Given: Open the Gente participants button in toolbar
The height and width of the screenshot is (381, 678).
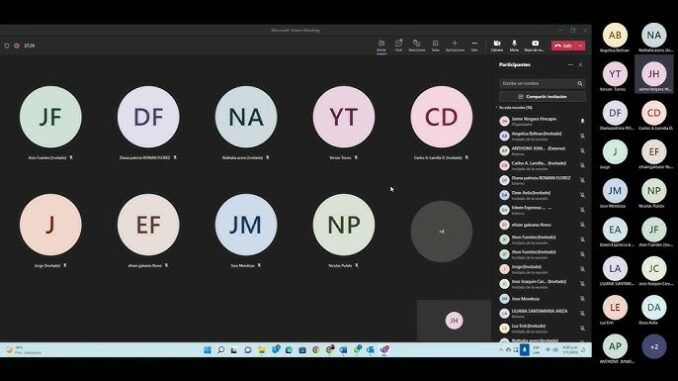Looking at the screenshot, I should (381, 45).
